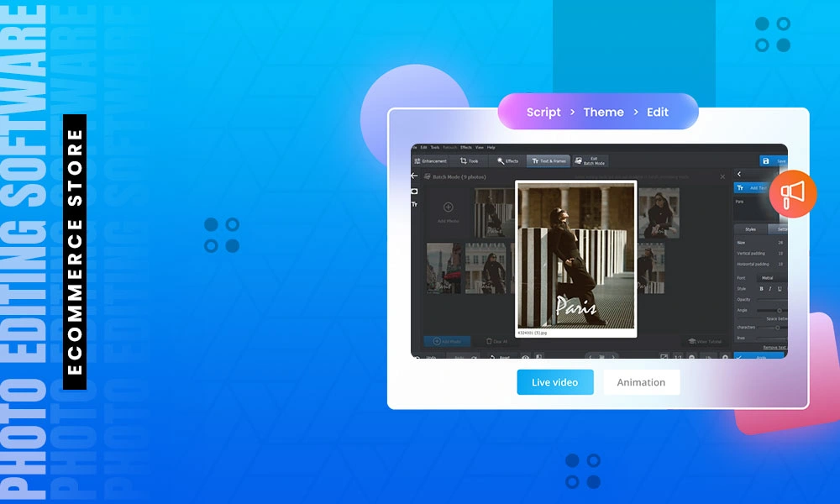Viewport: 840px width, 504px height.
Task: Toggle Italic text style
Action: [x=770, y=289]
